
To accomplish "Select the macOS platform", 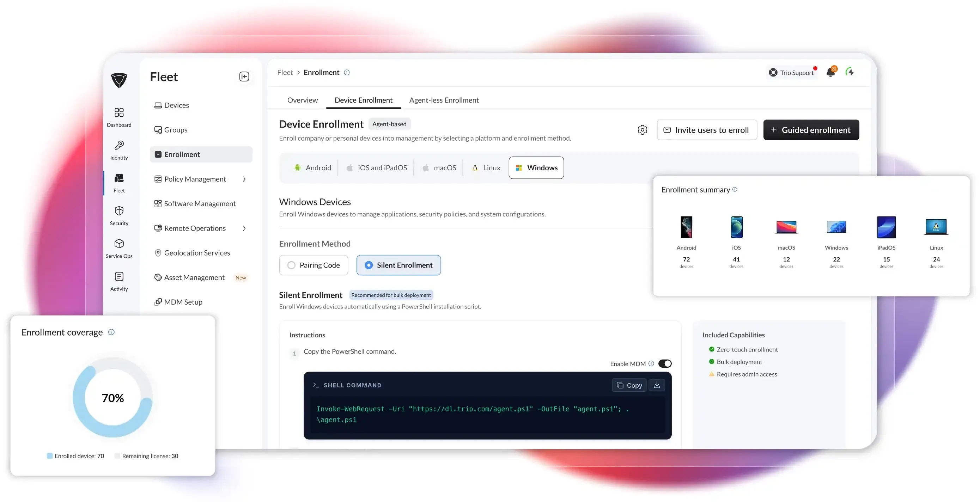I will click(439, 168).
